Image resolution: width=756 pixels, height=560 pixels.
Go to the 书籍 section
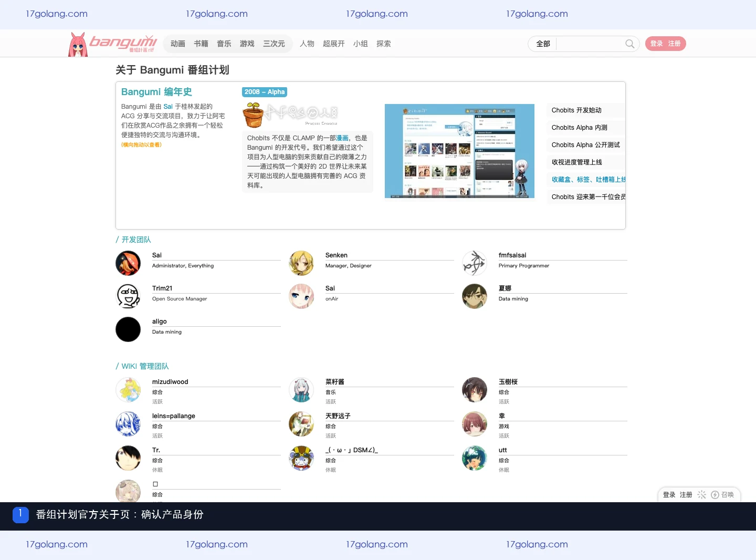pyautogui.click(x=201, y=44)
